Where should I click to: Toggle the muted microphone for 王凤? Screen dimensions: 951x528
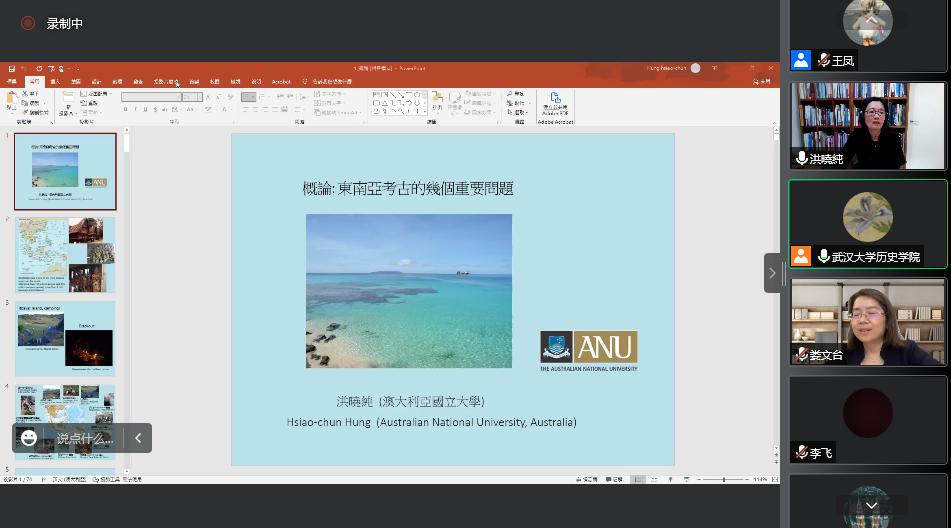824,60
